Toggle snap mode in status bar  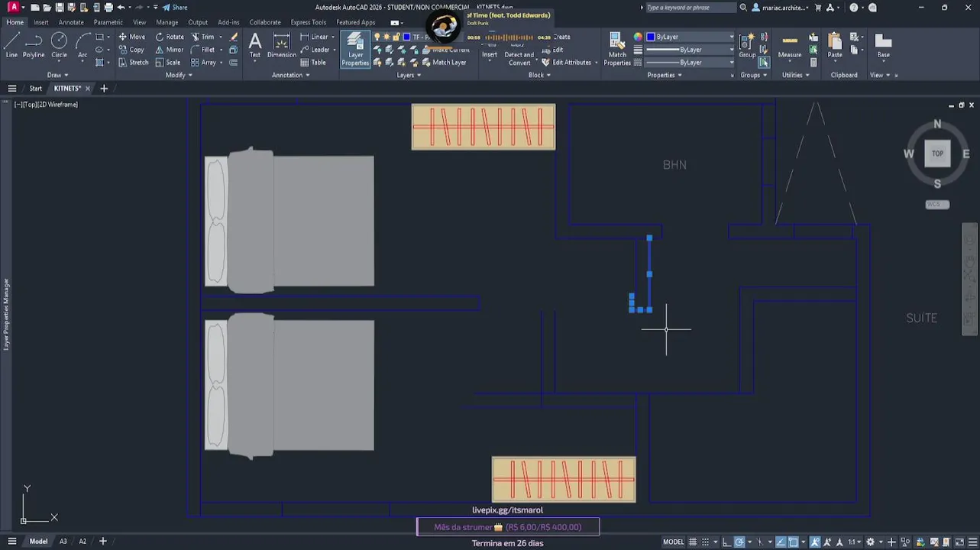click(706, 542)
